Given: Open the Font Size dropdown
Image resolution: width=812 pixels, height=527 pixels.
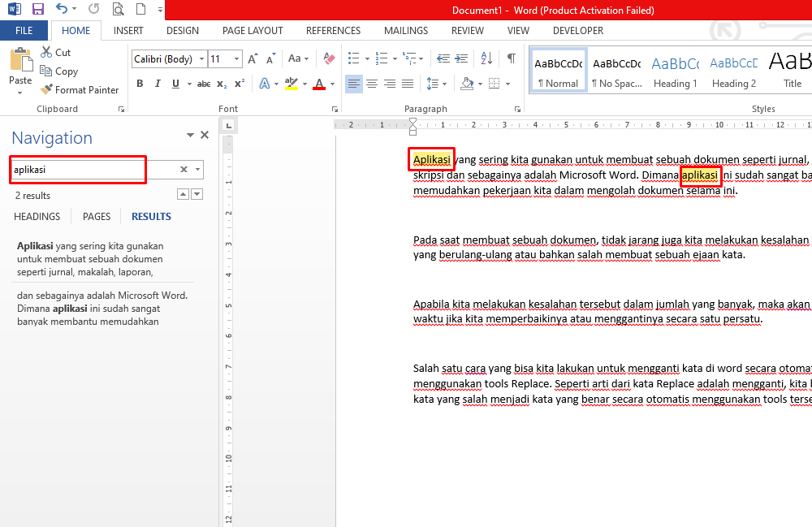Looking at the screenshot, I should (x=235, y=58).
